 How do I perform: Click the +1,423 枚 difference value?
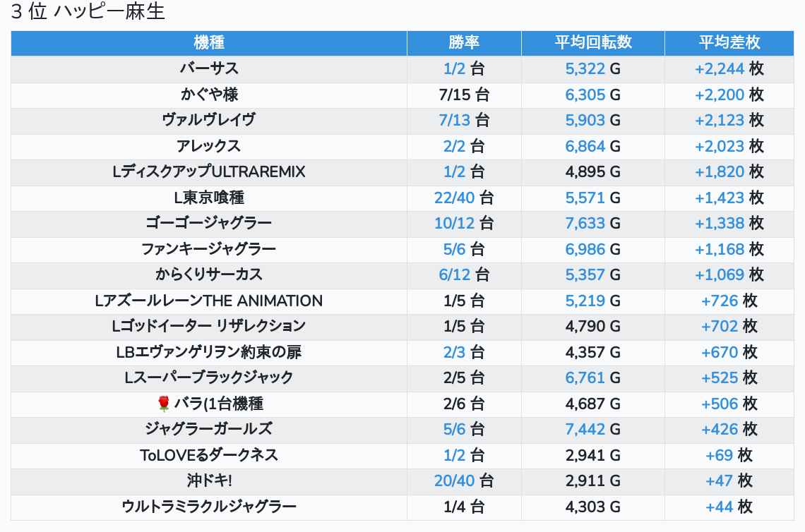729,198
